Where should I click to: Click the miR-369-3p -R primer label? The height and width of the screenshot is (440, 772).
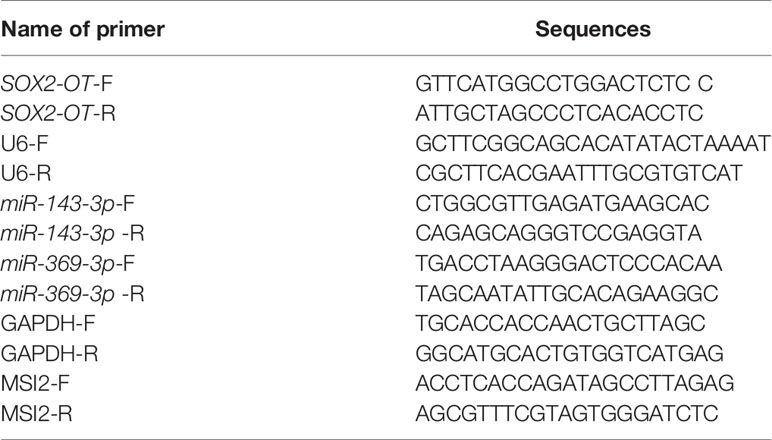pos(72,294)
